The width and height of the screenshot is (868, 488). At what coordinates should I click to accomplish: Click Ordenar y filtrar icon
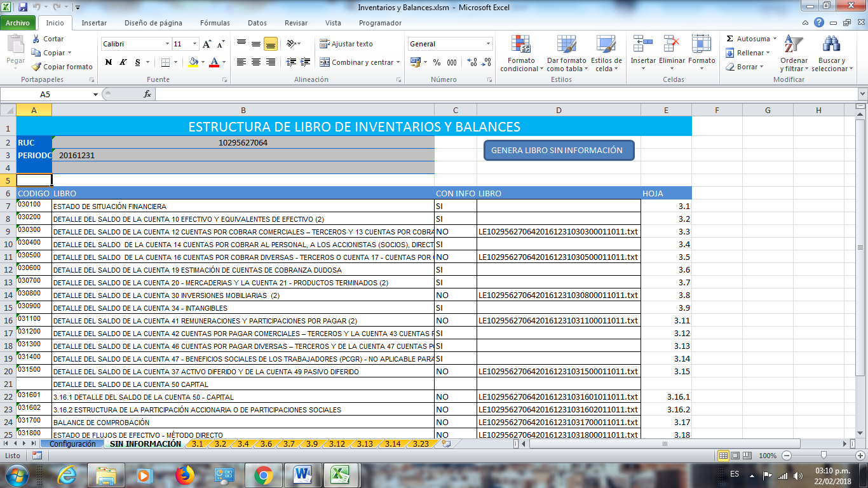click(x=793, y=44)
